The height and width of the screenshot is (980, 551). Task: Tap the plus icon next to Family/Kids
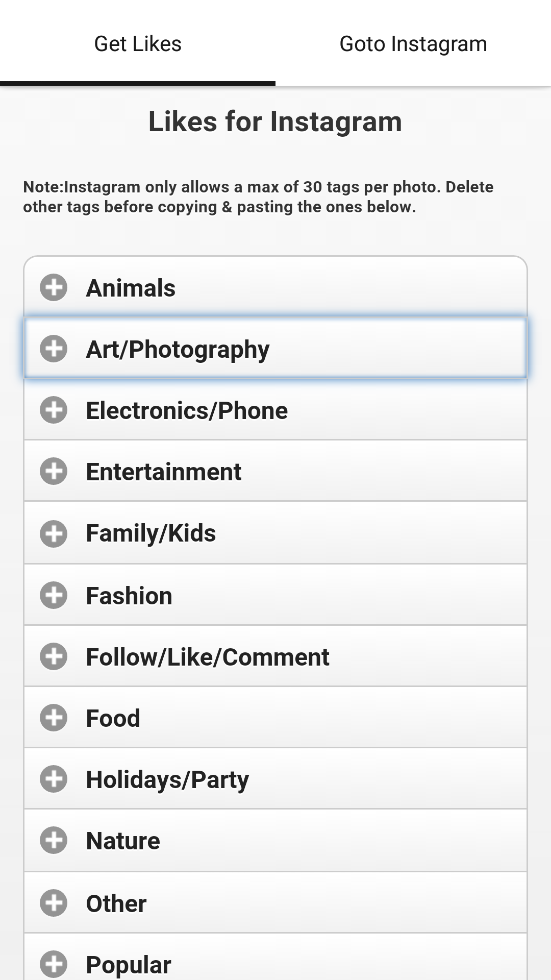54,533
